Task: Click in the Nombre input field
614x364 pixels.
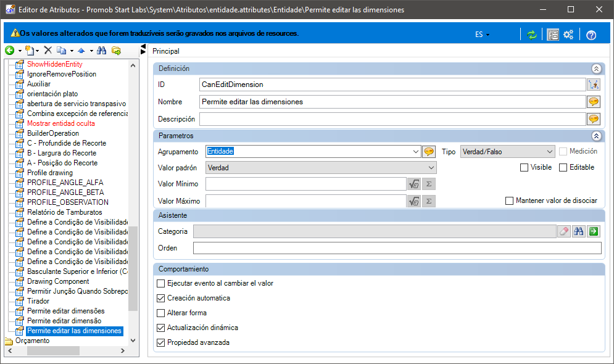Action: 392,102
